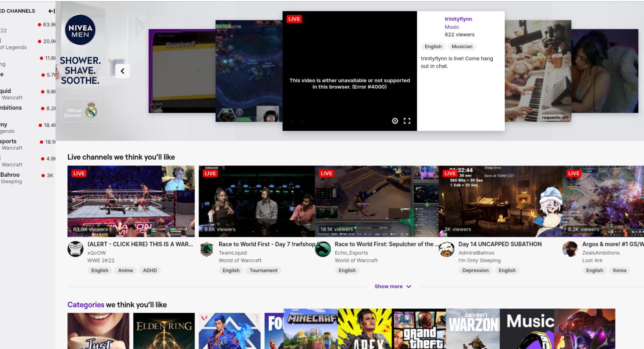
Task: Click the xQcOW channel name
Action: [97, 253]
